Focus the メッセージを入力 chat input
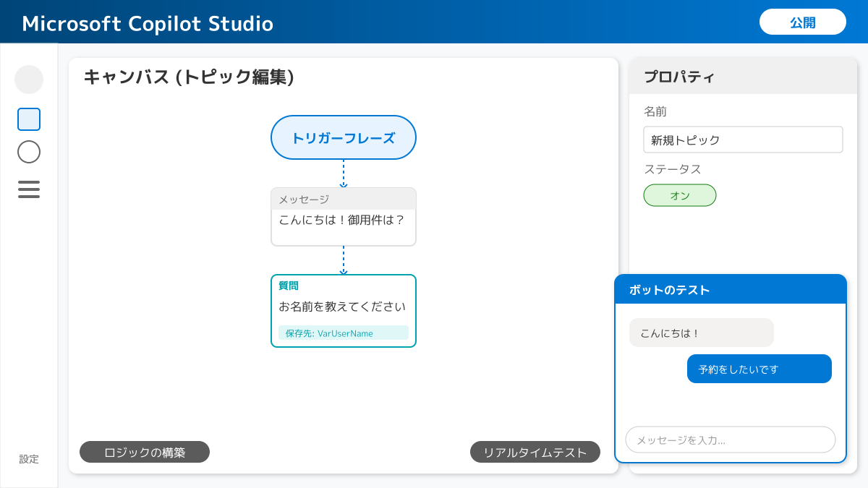 (731, 440)
